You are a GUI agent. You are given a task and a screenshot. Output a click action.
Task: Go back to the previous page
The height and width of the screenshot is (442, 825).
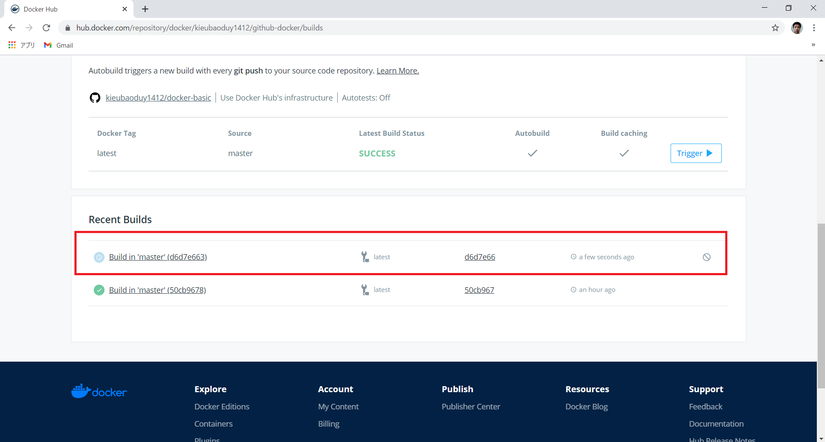[x=11, y=28]
